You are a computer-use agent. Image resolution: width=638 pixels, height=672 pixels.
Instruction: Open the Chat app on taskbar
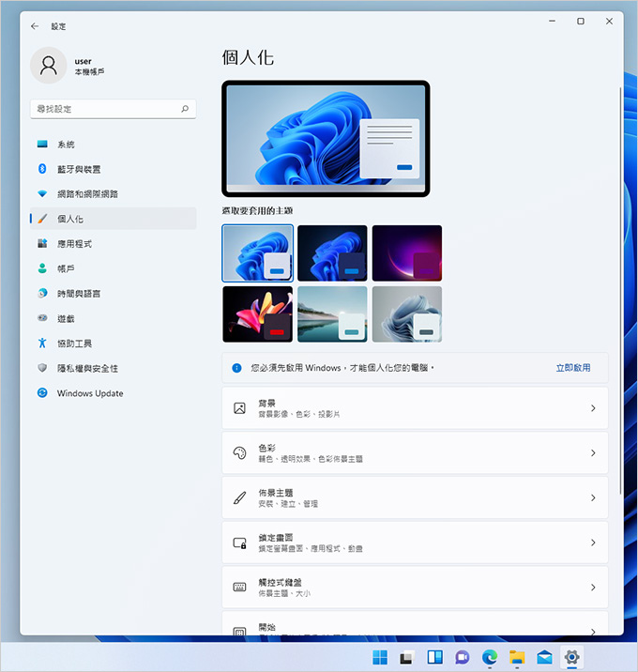462,657
